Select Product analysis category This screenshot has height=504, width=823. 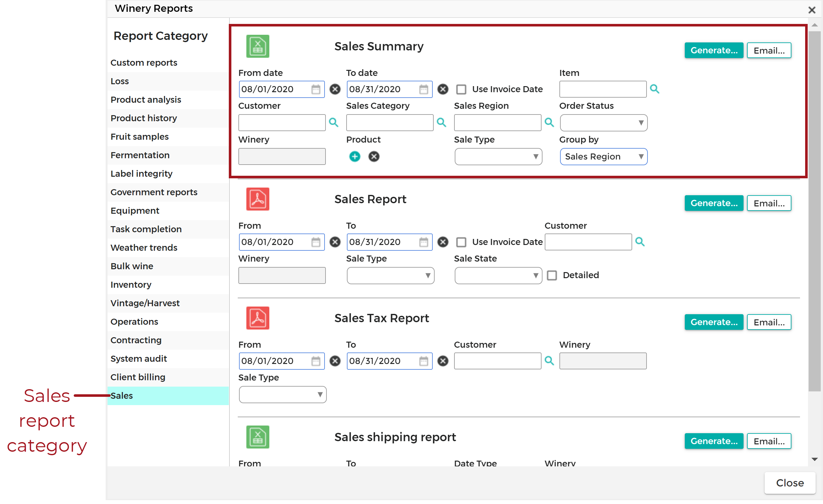click(168, 100)
